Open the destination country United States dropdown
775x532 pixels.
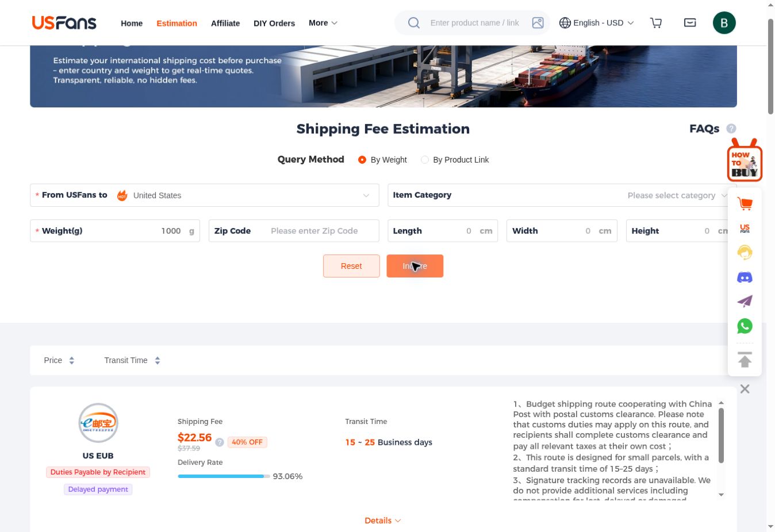[204, 195]
